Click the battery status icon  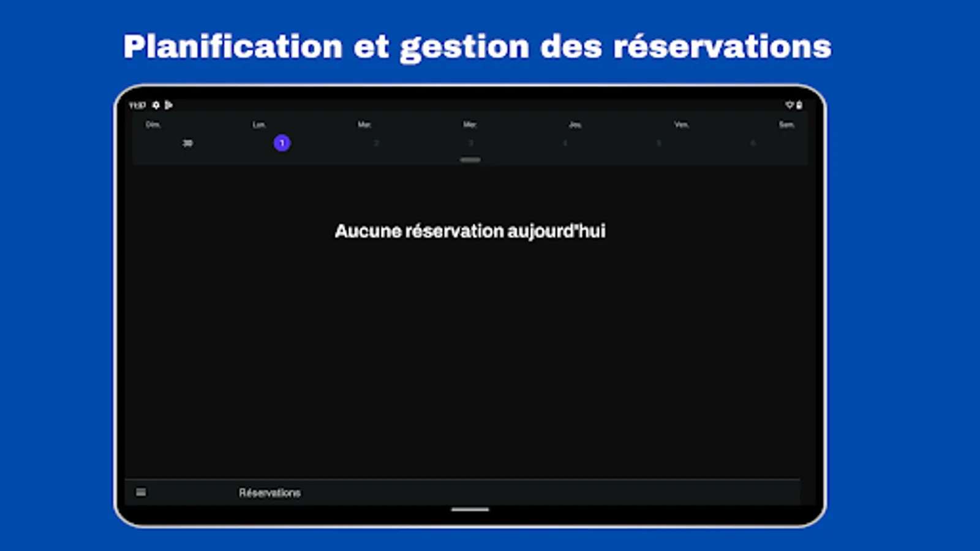[x=799, y=105]
